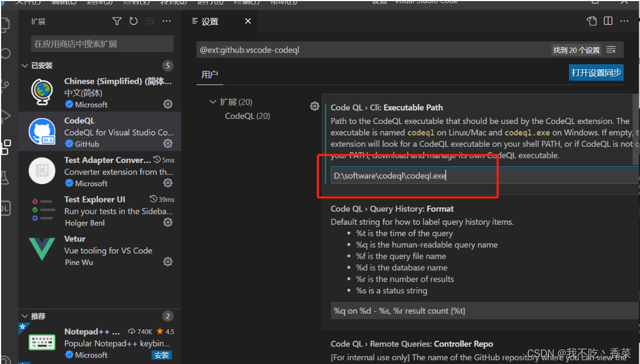
Task: Open manage gear for Test Adapter Converter
Action: 168,183
